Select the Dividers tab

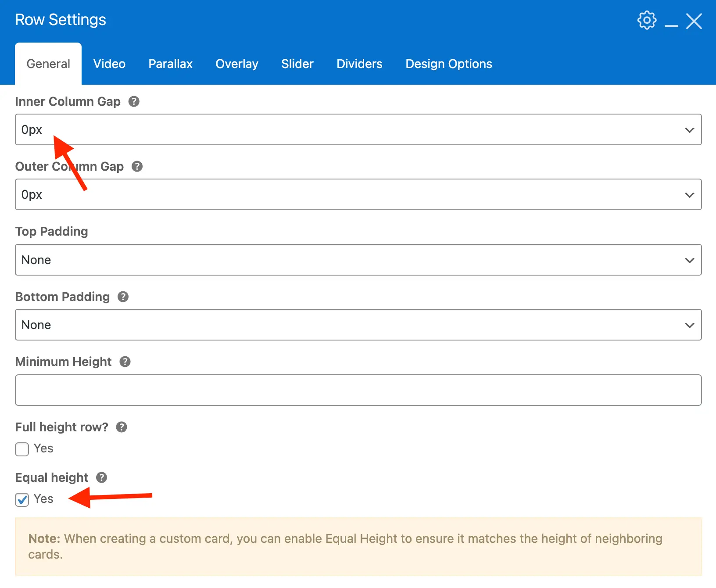click(x=359, y=64)
